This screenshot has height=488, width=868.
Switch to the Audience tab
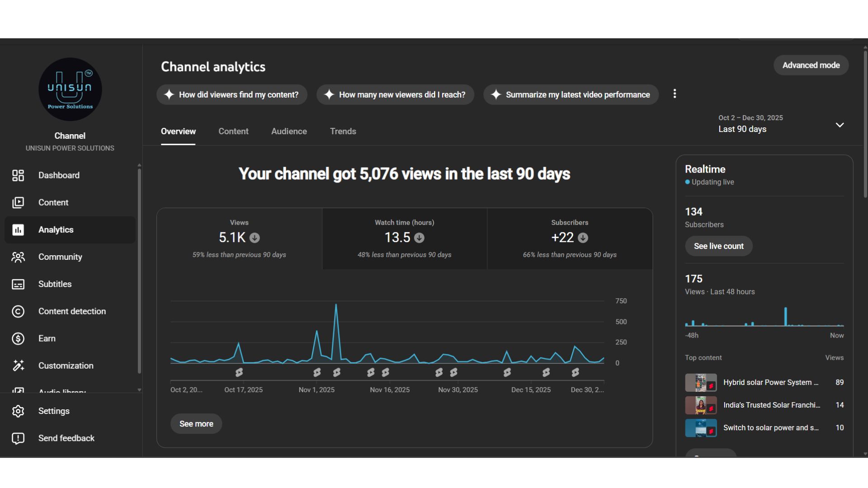pos(289,131)
